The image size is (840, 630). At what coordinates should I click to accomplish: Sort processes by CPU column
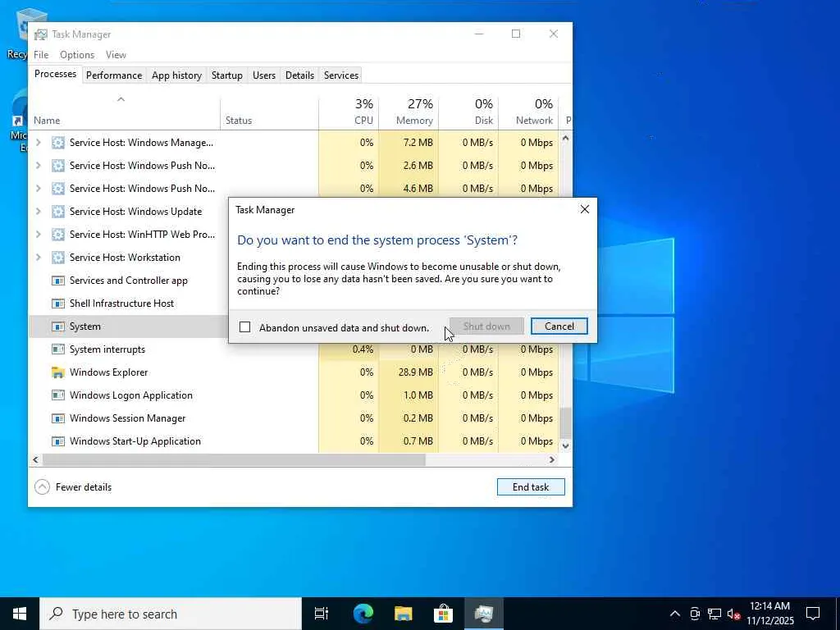[x=349, y=113]
